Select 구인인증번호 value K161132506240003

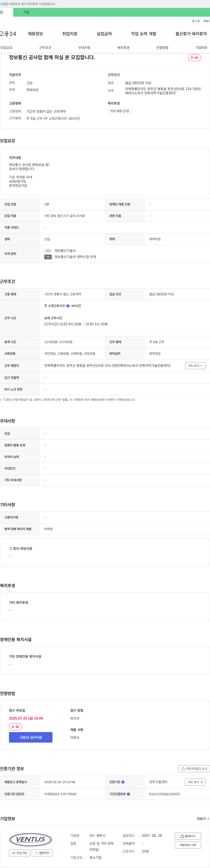165,794
